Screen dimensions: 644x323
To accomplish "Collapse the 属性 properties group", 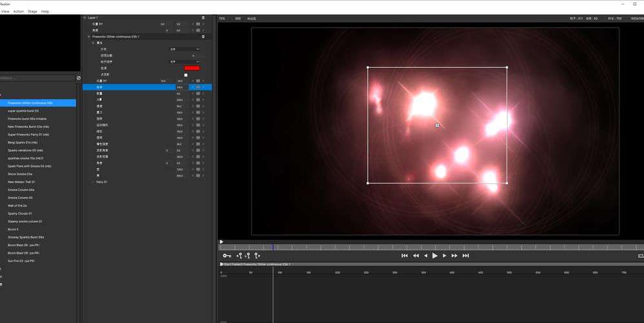I will 93,43.
